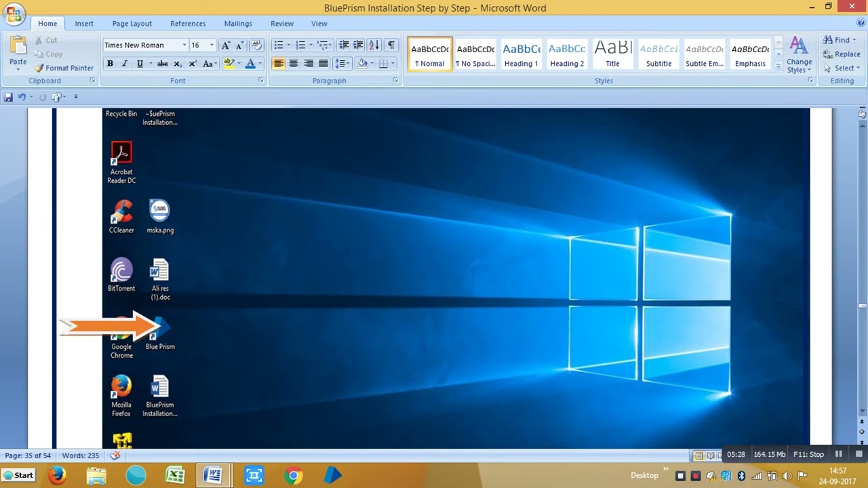Open the Page Layout tab
868x488 pixels.
point(132,23)
